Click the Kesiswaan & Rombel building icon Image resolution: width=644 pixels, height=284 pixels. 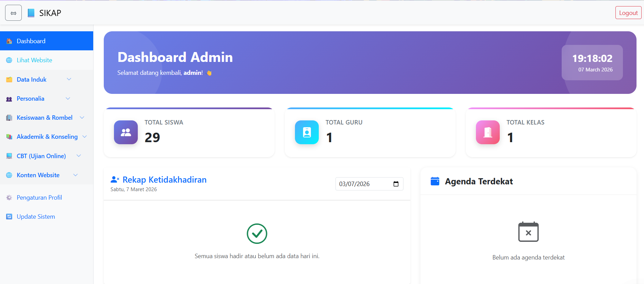pos(9,118)
